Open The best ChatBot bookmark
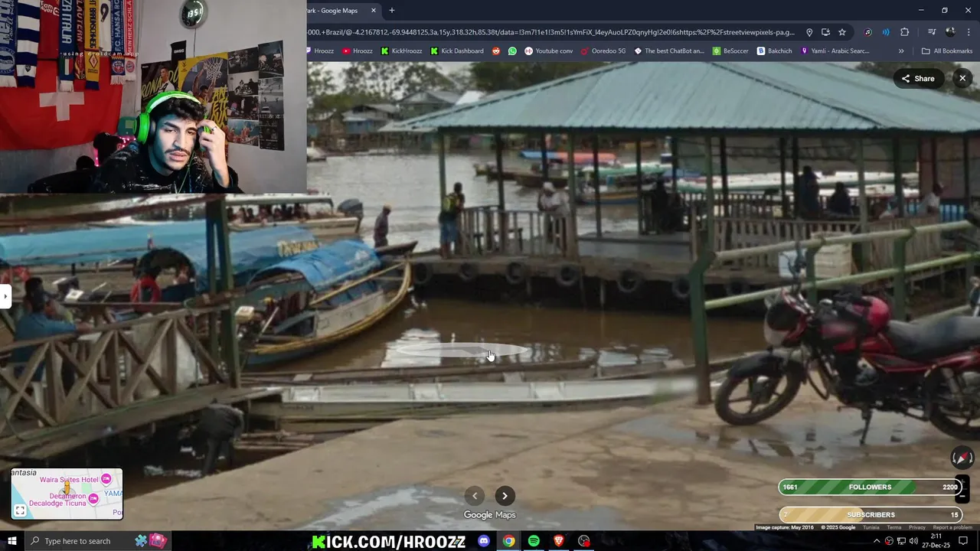 pos(668,51)
